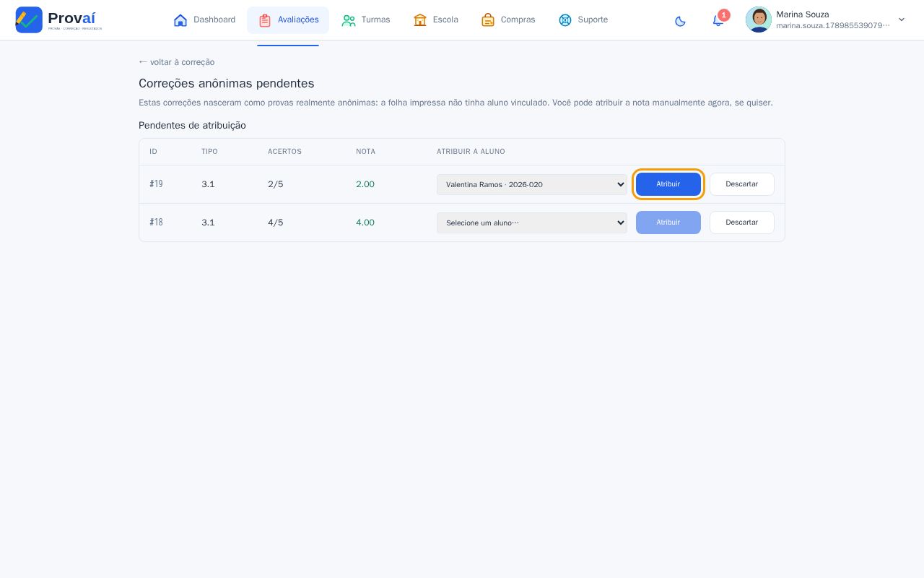The width and height of the screenshot is (924, 578).
Task: Click Descartar for correction #19
Action: click(742, 184)
